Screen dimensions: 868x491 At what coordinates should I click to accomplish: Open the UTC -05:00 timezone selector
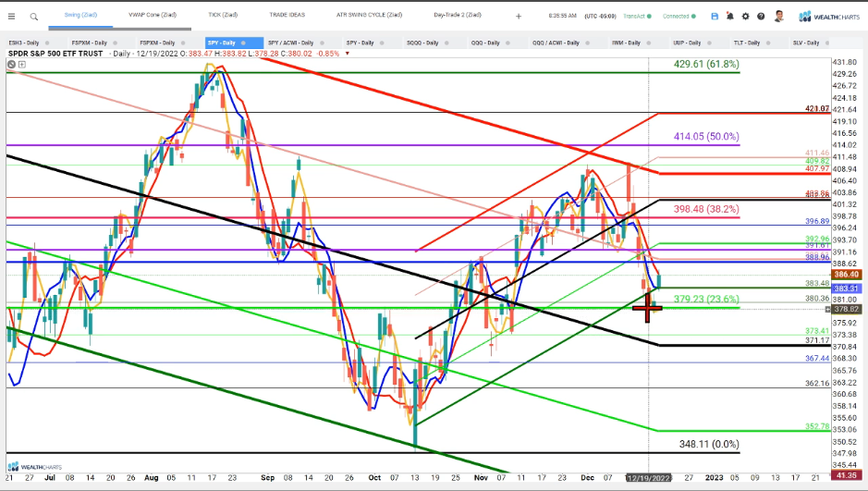pyautogui.click(x=600, y=16)
